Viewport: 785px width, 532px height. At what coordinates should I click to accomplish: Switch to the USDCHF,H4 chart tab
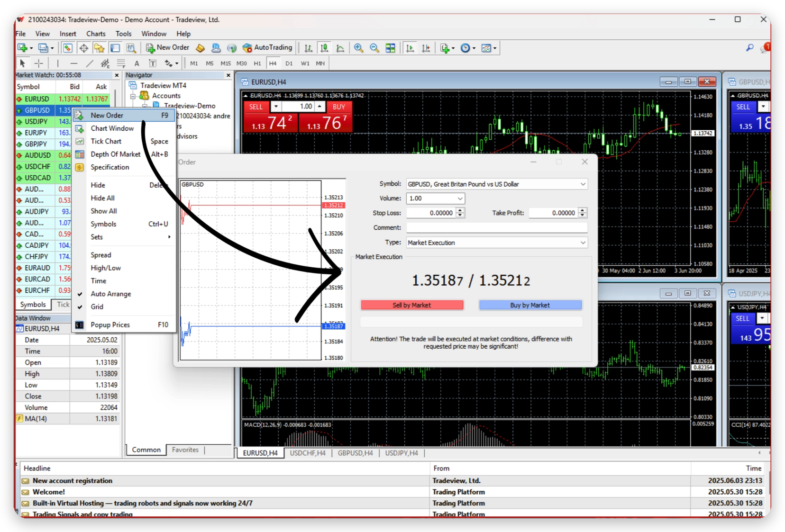[308, 453]
